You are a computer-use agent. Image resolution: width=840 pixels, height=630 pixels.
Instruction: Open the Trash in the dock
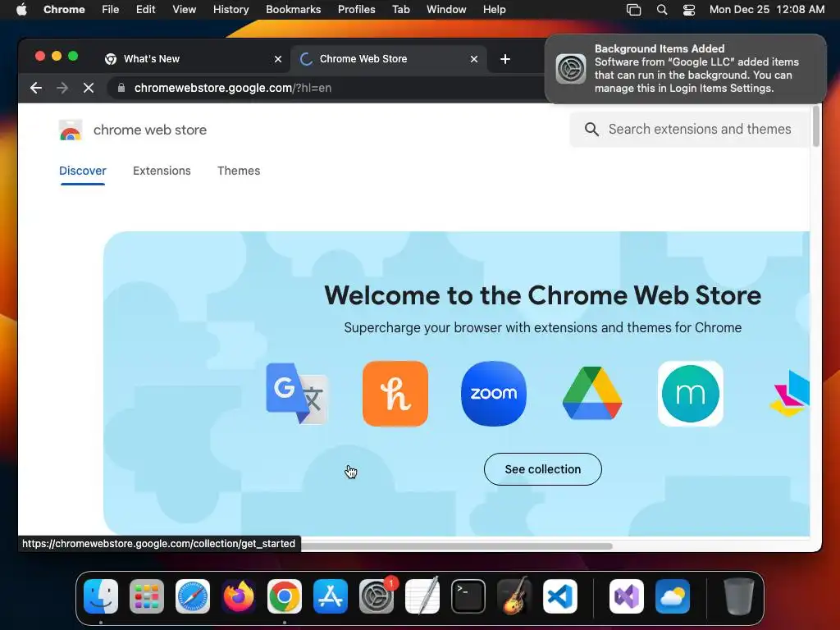(x=739, y=596)
